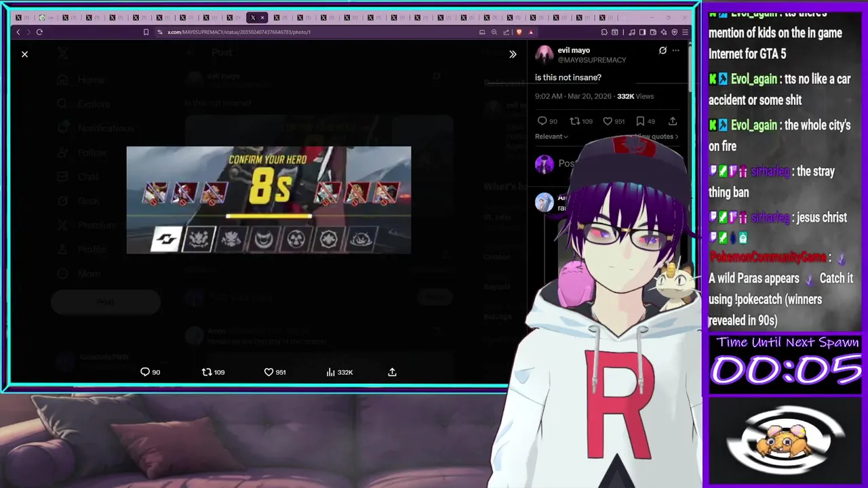Open the zoom magnifier in the address bar

click(x=494, y=32)
